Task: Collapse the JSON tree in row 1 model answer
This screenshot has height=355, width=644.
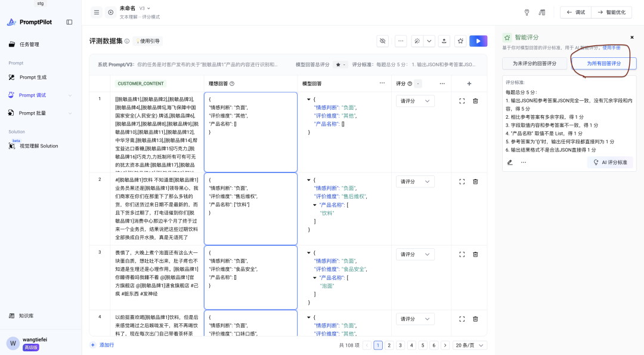Action: (x=308, y=100)
